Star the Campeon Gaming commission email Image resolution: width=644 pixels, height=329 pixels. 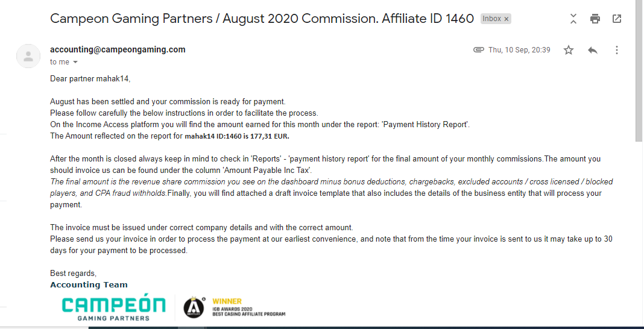pos(569,50)
